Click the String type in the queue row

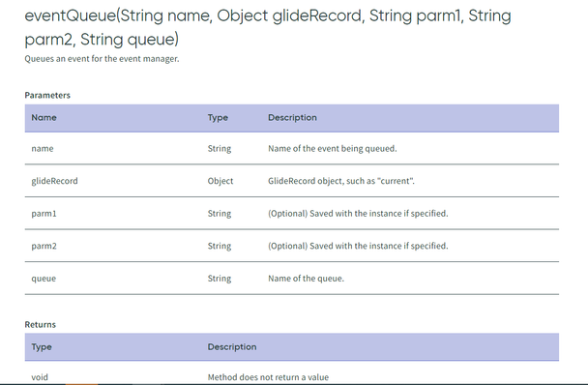[x=220, y=279]
